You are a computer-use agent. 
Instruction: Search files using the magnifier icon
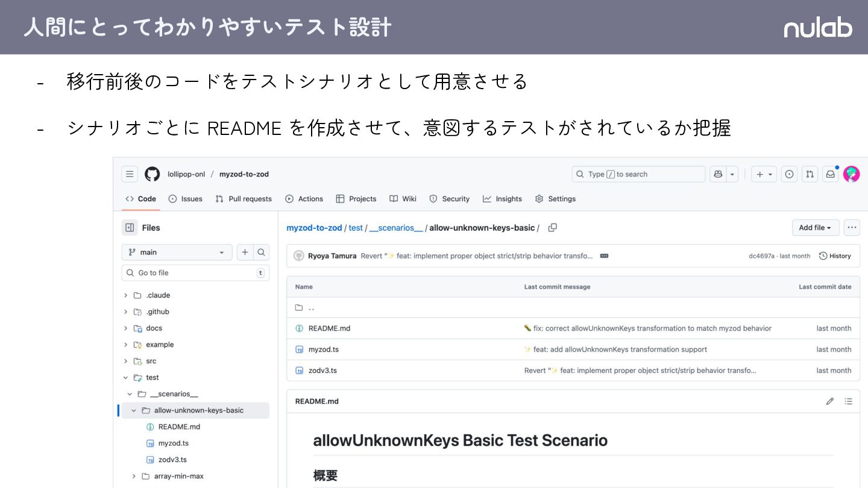click(x=262, y=252)
